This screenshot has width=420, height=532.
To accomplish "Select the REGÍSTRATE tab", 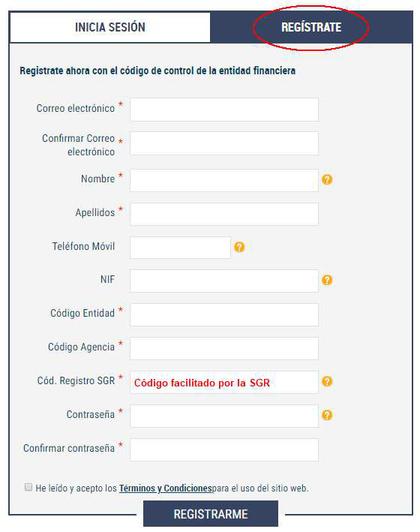I will point(311,27).
